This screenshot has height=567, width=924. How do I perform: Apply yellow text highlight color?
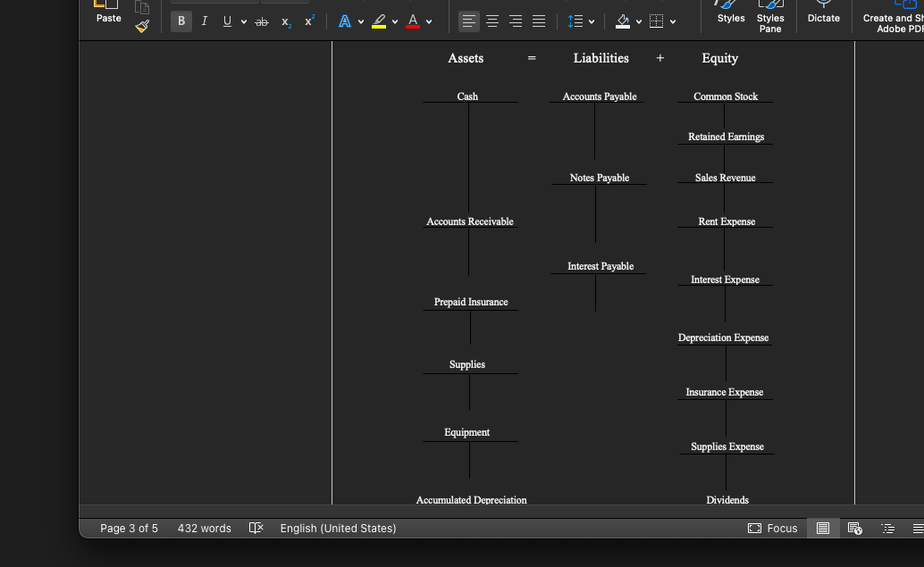click(379, 21)
